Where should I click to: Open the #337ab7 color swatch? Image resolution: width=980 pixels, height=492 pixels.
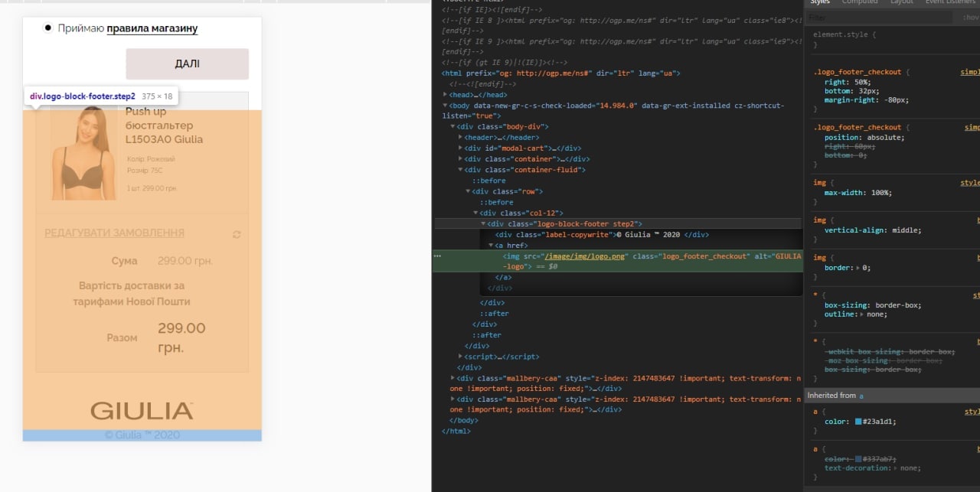pos(859,458)
